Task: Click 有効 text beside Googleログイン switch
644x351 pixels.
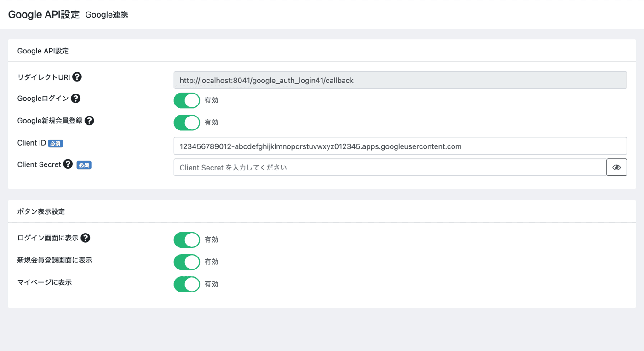Action: pos(212,100)
